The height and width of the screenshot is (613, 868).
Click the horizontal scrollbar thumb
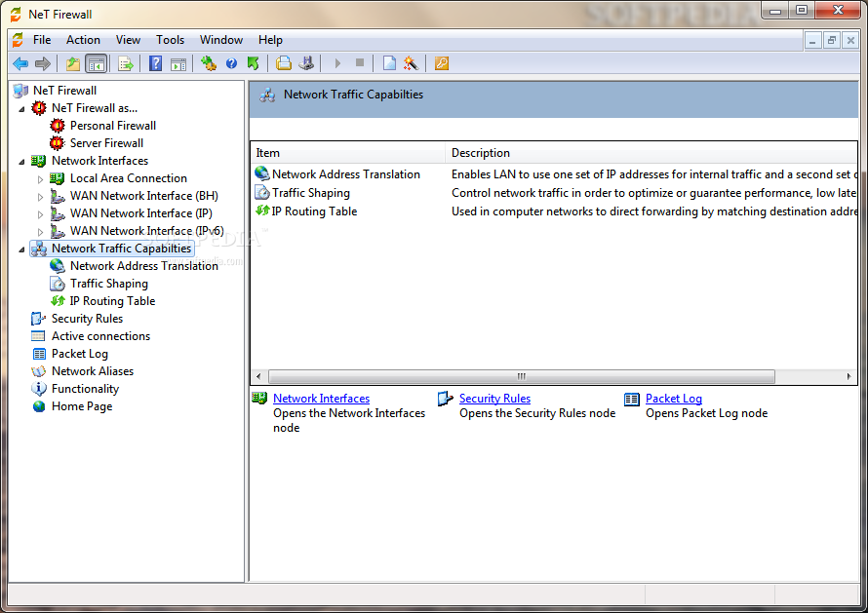522,376
